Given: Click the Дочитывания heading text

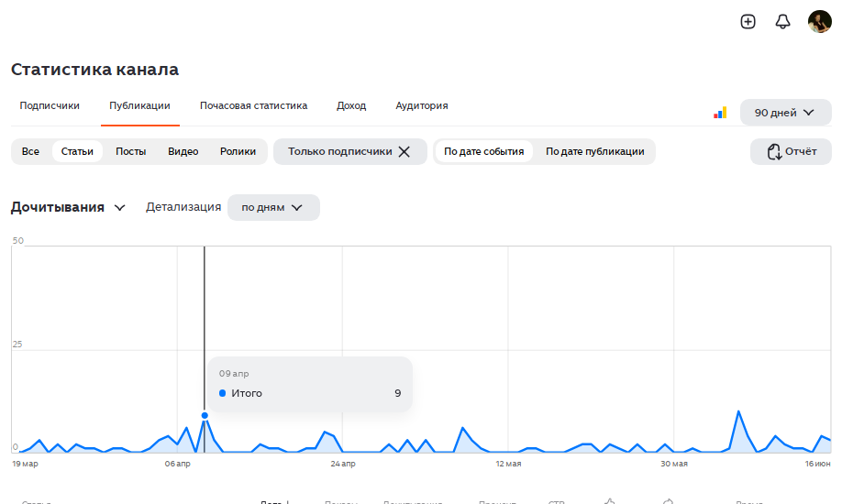Looking at the screenshot, I should click(58, 208).
